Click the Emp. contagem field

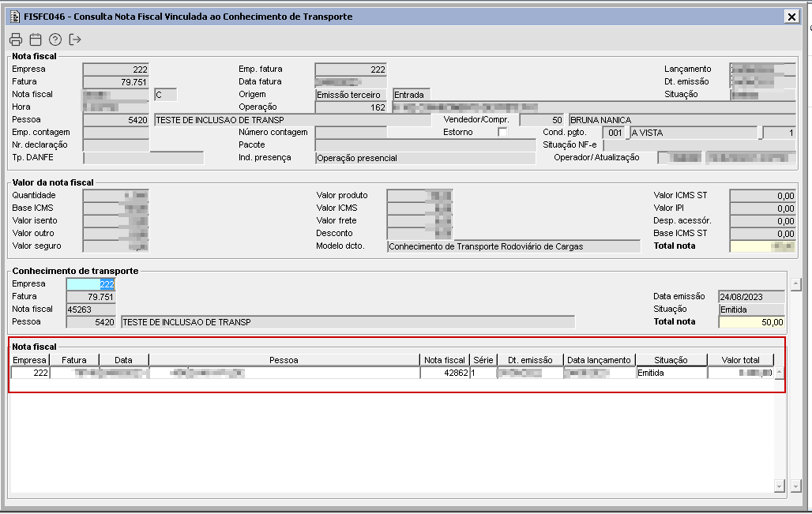(115, 133)
